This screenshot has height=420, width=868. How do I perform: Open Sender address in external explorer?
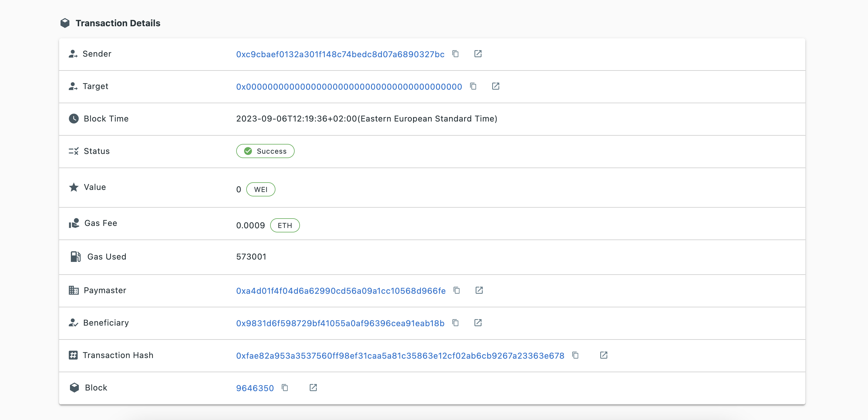(x=478, y=54)
